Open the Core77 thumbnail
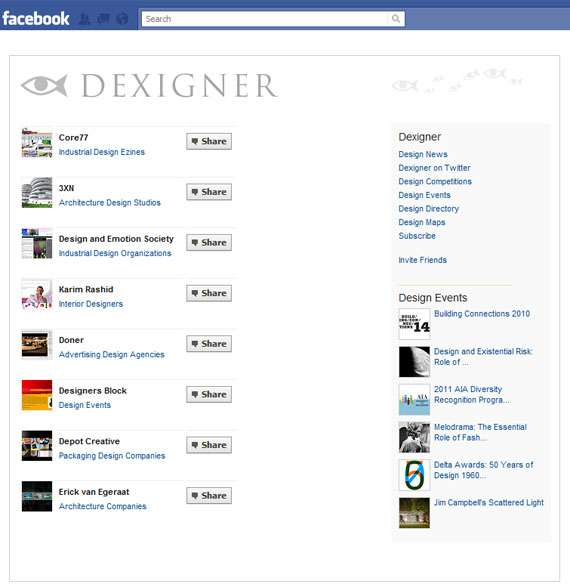This screenshot has width=570, height=587. [37, 142]
